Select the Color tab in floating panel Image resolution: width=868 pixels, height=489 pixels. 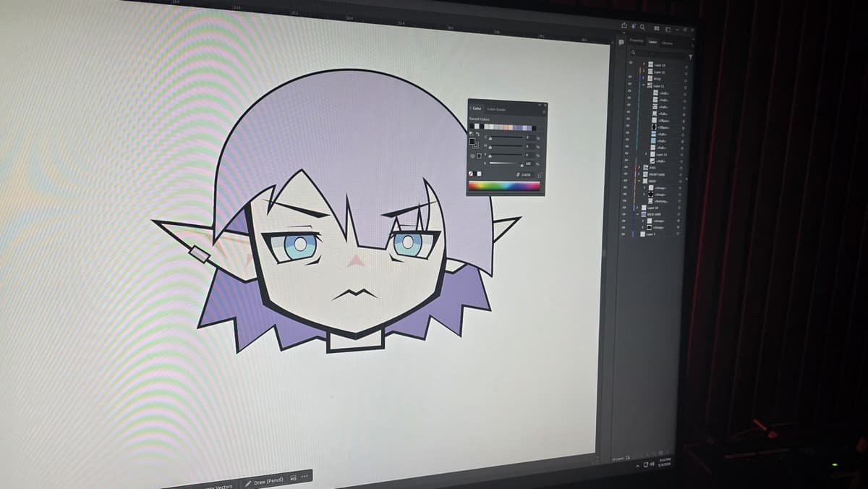pos(477,109)
